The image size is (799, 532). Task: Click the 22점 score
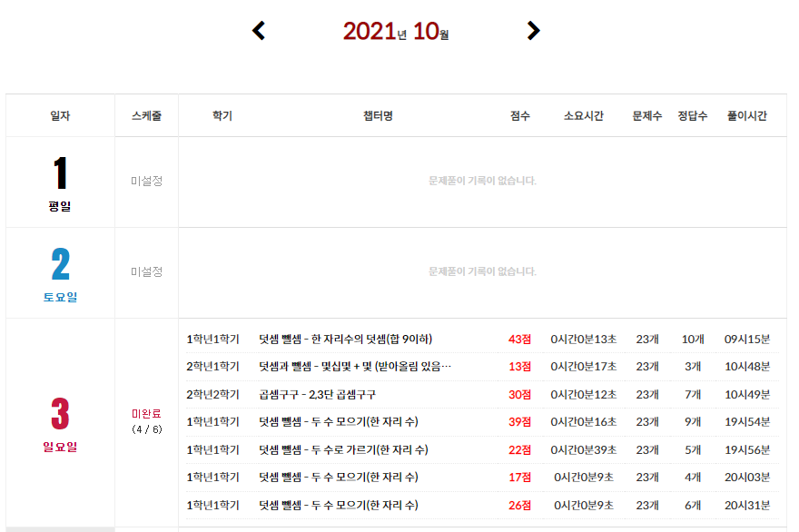(519, 450)
